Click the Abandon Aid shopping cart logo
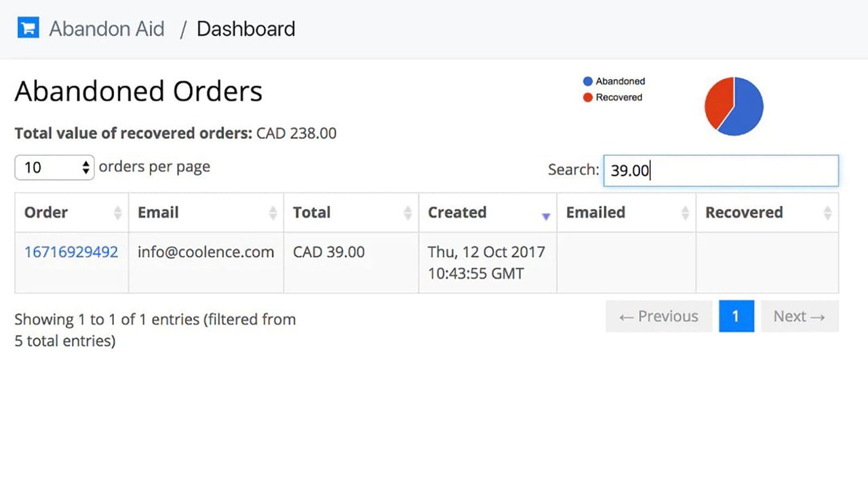868x488 pixels. [x=28, y=28]
